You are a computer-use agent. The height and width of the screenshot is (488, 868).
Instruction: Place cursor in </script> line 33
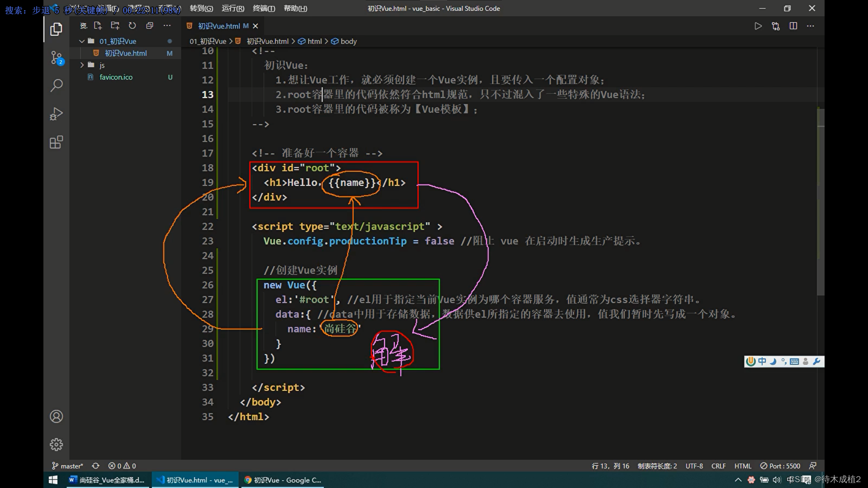(278, 388)
